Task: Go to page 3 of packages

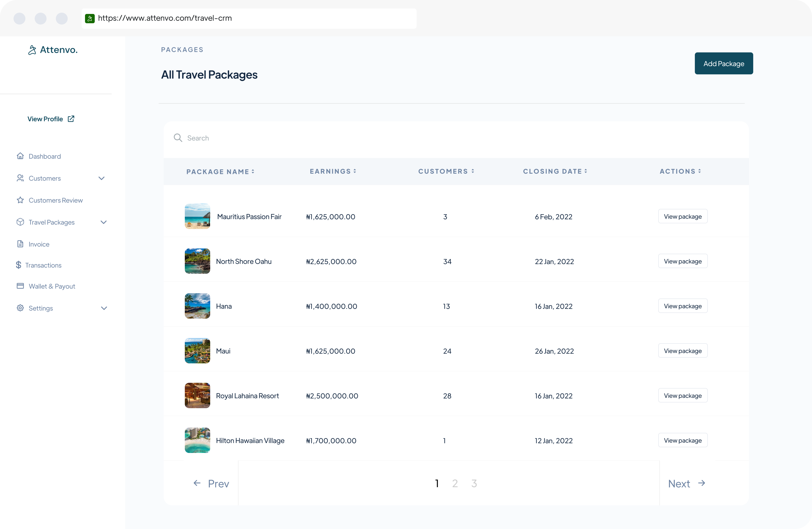Action: [474, 483]
